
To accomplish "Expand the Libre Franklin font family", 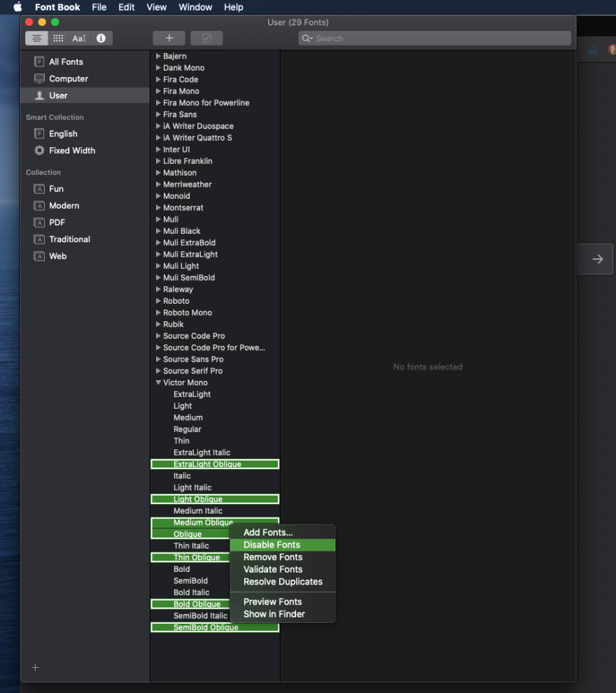I will point(158,161).
